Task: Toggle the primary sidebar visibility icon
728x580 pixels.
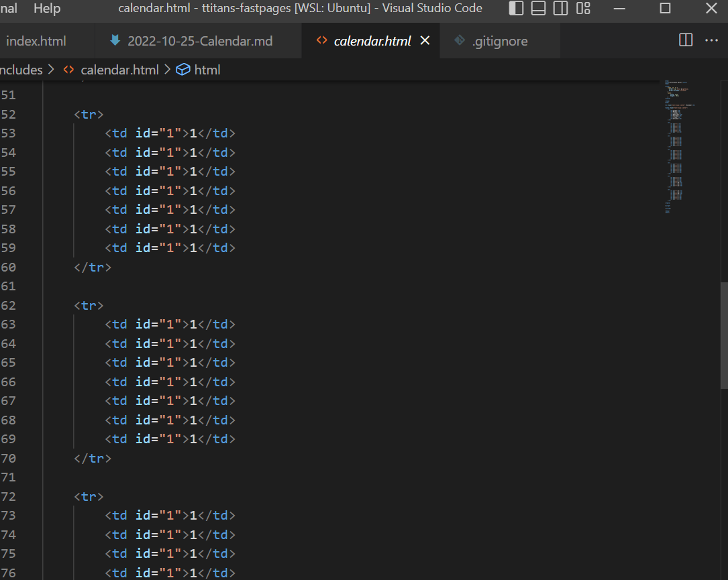Action: point(516,9)
